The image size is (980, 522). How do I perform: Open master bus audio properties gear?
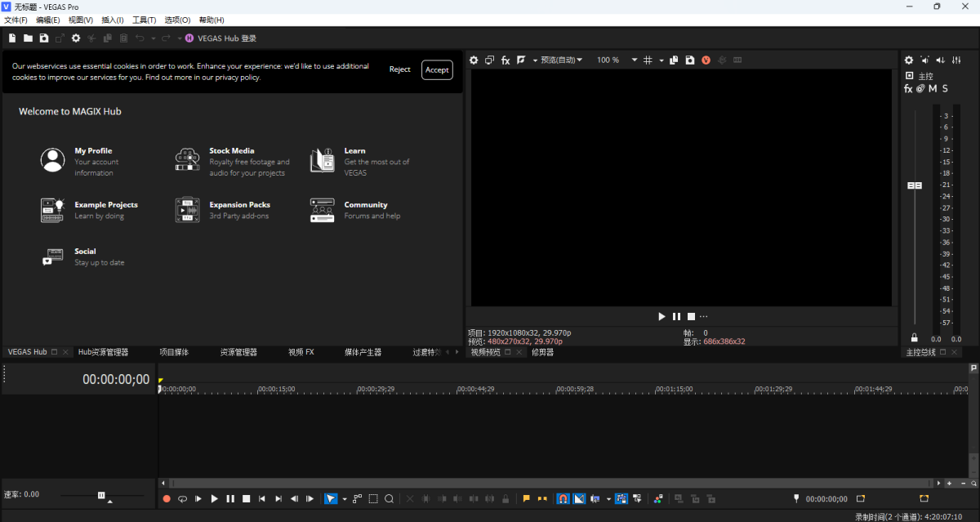pyautogui.click(x=909, y=60)
